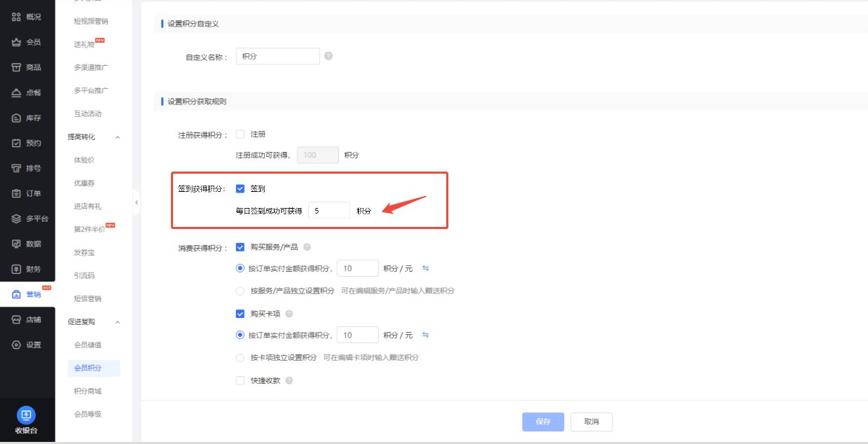Click the 保存 save button
This screenshot has height=444, width=868.
click(542, 422)
